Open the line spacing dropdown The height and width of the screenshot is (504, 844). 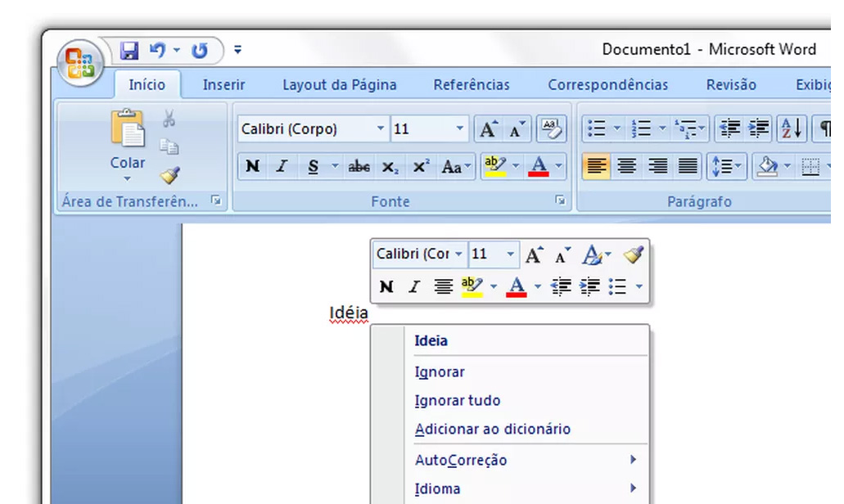(x=727, y=167)
